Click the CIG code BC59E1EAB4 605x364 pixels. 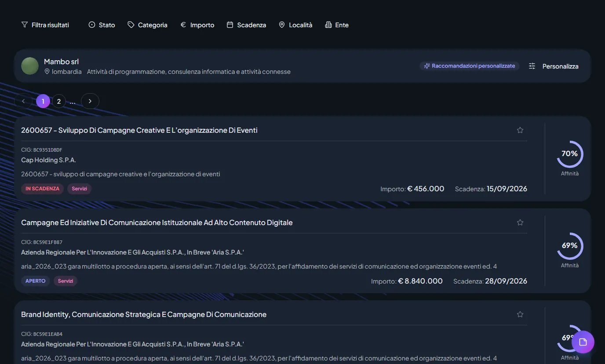[48, 334]
